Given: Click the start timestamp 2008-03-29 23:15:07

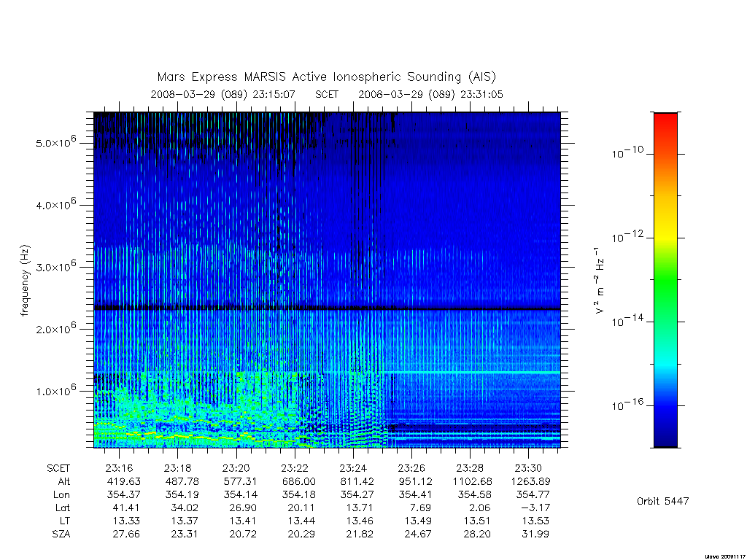Looking at the screenshot, I should (x=223, y=94).
